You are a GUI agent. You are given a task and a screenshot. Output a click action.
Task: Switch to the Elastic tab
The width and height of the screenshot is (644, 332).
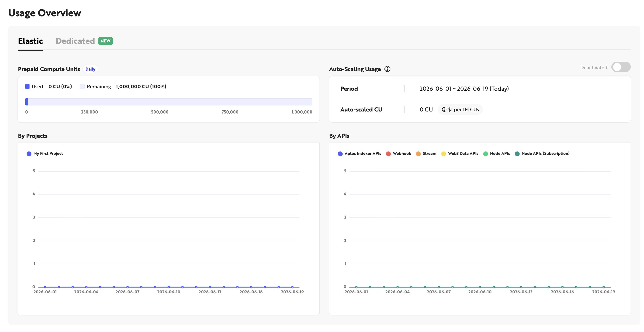30,41
